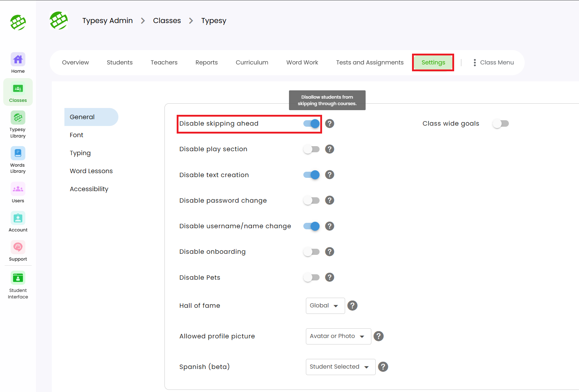The image size is (579, 392).
Task: Open the Users section icon
Action: [18, 189]
